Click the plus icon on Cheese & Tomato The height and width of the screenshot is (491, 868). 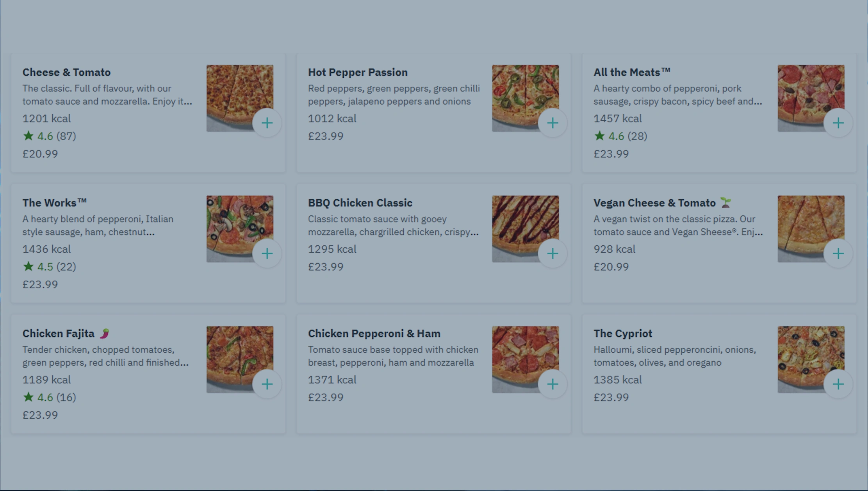pos(267,123)
